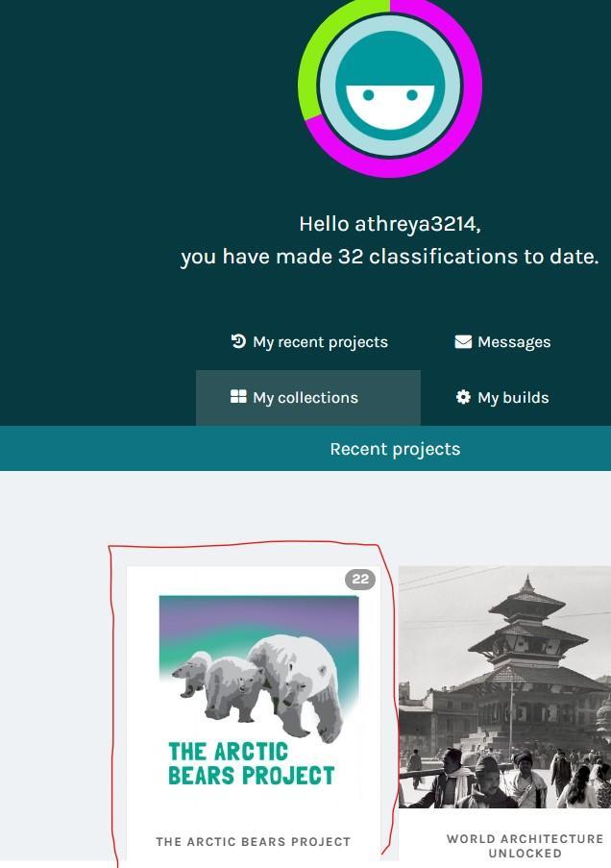Click the envelope icon for Messages
611x868 pixels.
463,341
